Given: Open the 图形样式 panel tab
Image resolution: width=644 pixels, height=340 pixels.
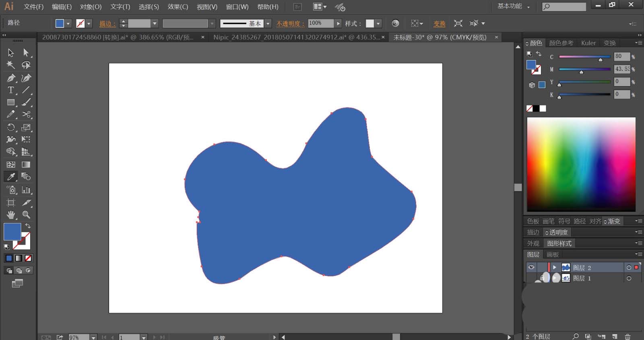Looking at the screenshot, I should click(559, 243).
